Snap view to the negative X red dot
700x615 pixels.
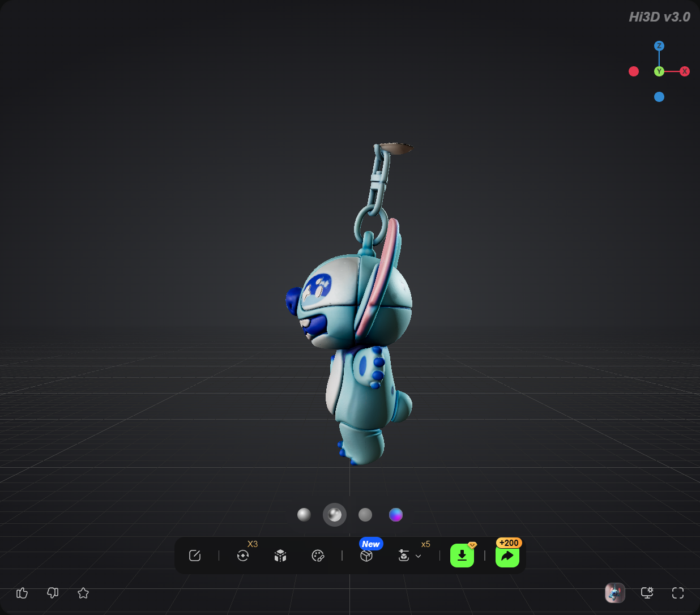click(634, 71)
